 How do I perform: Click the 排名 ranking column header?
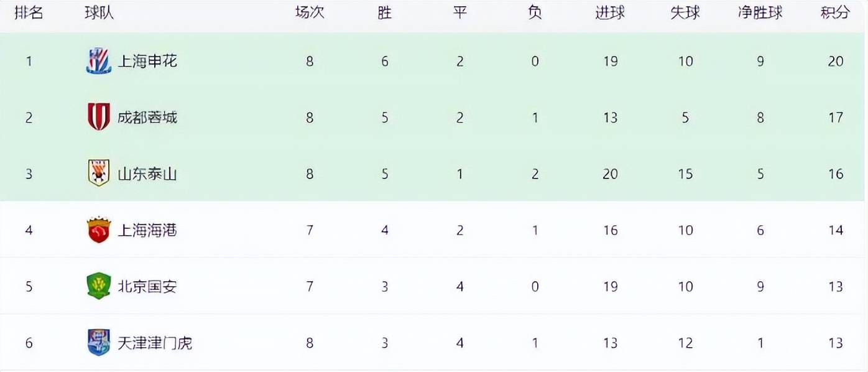point(29,12)
